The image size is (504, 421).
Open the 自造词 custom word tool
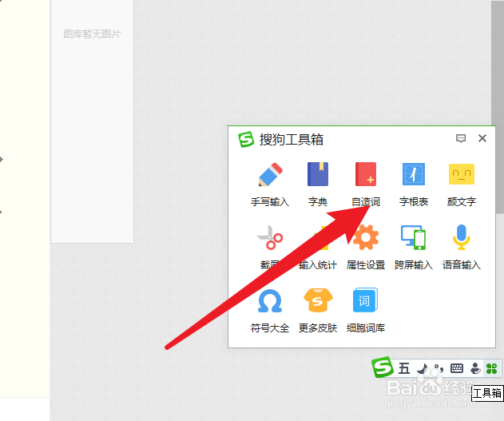366,185
